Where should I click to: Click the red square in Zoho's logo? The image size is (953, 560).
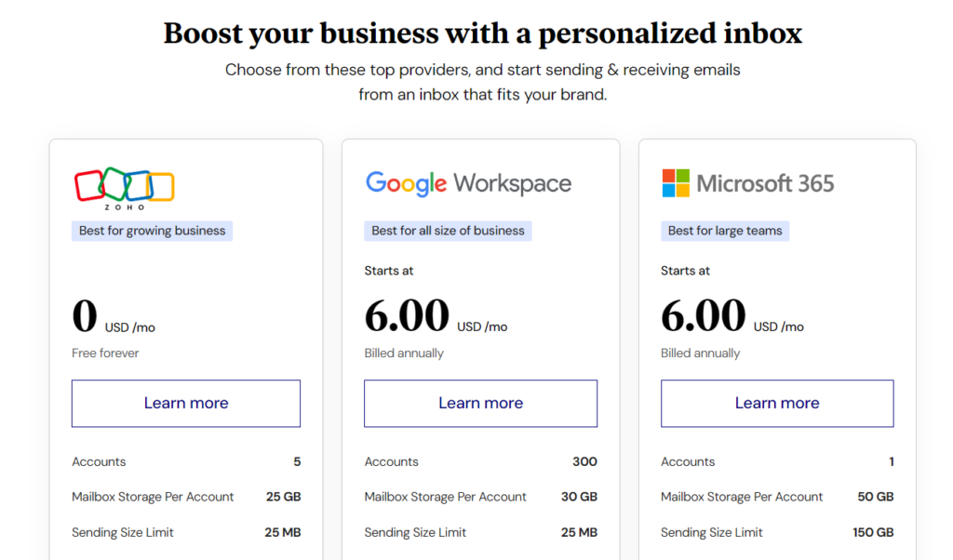[88, 184]
